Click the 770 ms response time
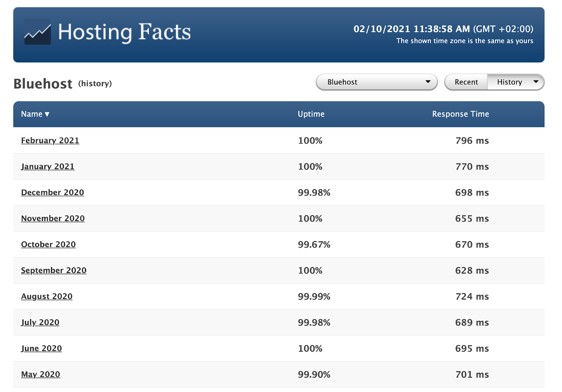Viewport: 562px width, 392px height. click(472, 166)
